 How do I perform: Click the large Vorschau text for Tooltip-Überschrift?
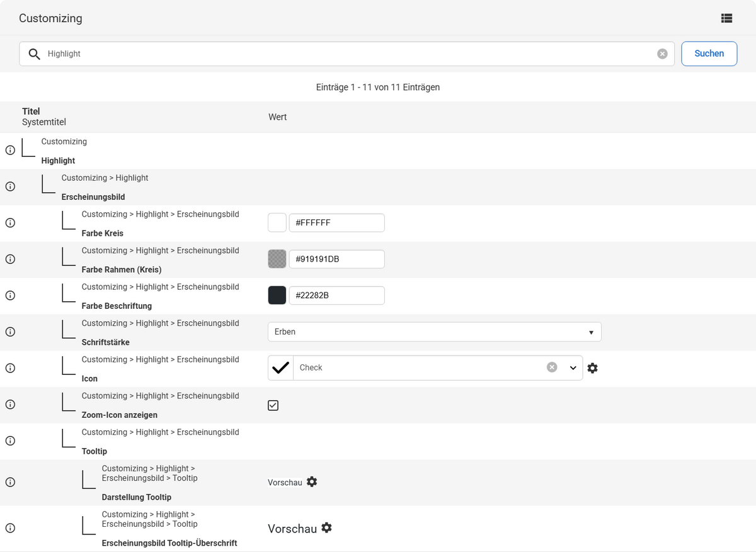(x=292, y=529)
